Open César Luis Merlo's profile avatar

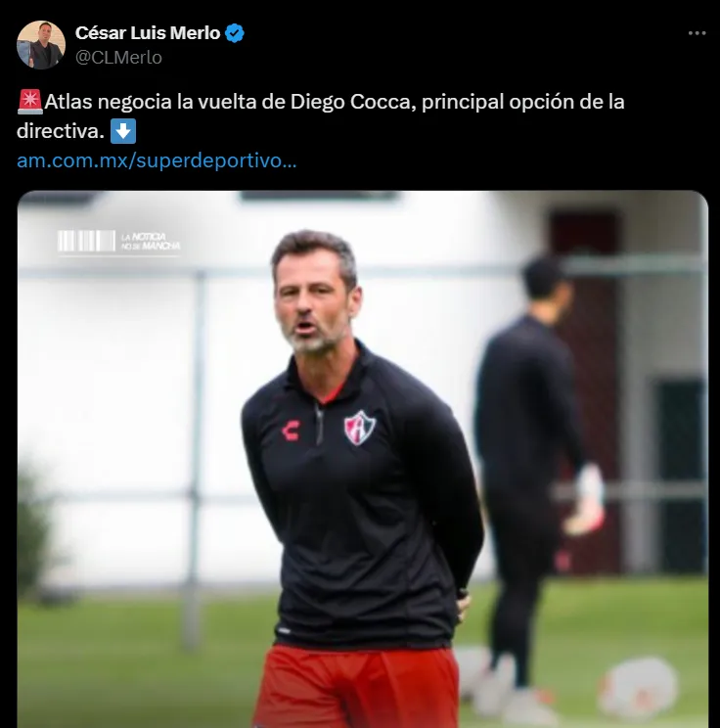(41, 45)
